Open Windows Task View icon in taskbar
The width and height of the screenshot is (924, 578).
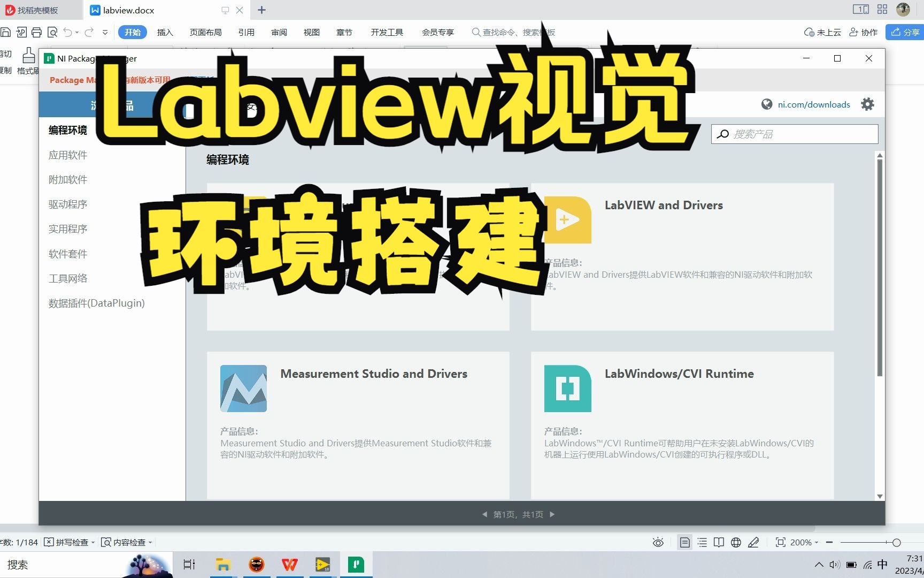tap(189, 565)
